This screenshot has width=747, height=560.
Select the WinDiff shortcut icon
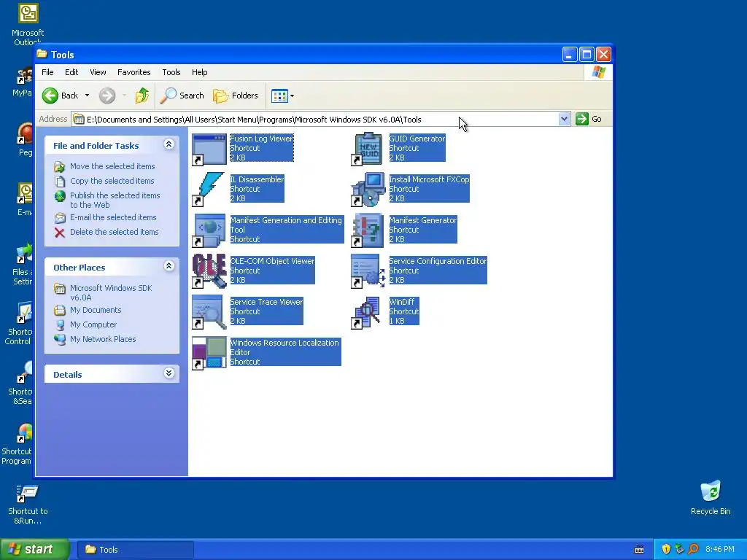pyautogui.click(x=366, y=312)
